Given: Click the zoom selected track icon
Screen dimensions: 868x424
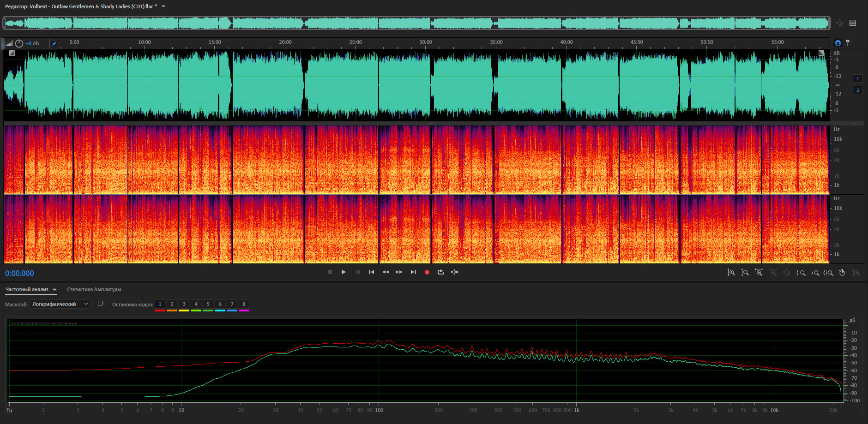Looking at the screenshot, I should point(856,273).
